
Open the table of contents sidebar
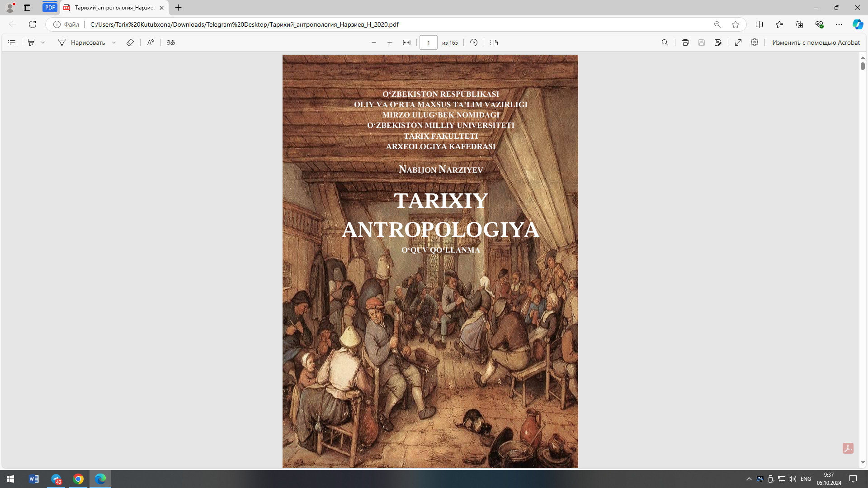coord(12,42)
